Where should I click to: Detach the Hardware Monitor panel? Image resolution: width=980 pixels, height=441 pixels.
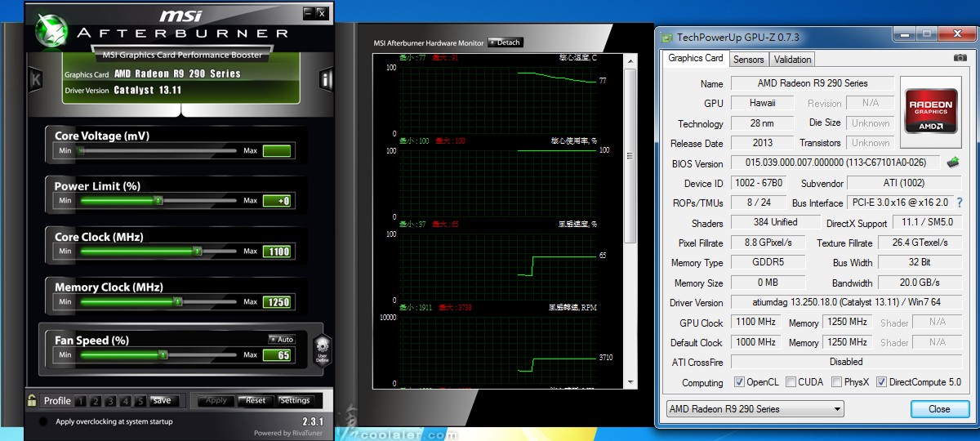tap(506, 42)
